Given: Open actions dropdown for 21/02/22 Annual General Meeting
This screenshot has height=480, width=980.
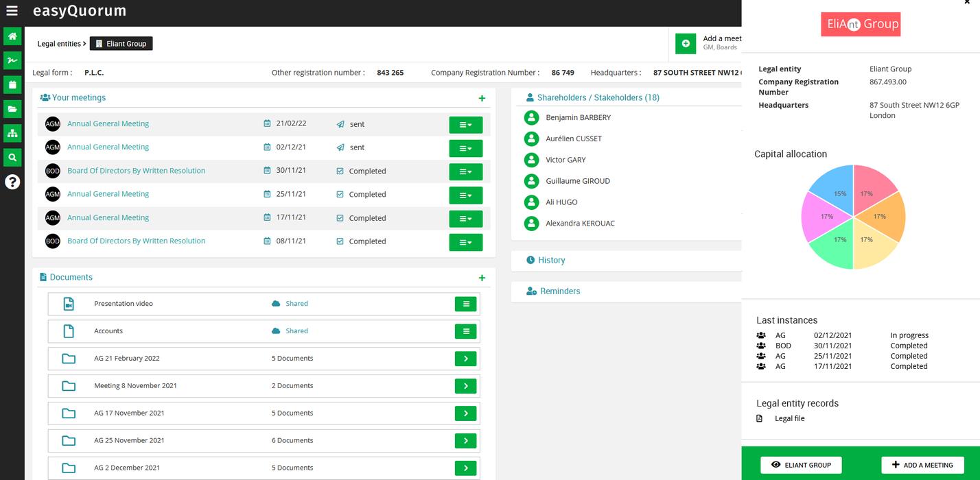Looking at the screenshot, I should [465, 125].
